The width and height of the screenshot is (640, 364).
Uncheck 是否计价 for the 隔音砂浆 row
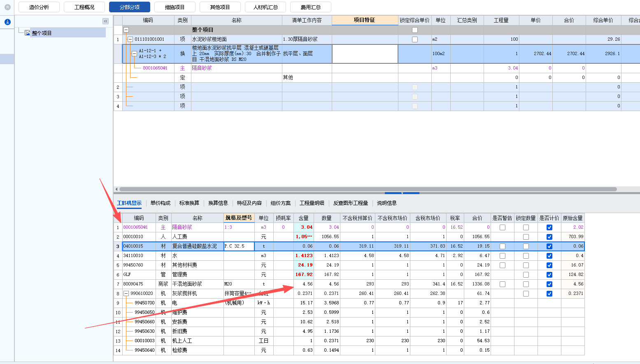pos(549,227)
